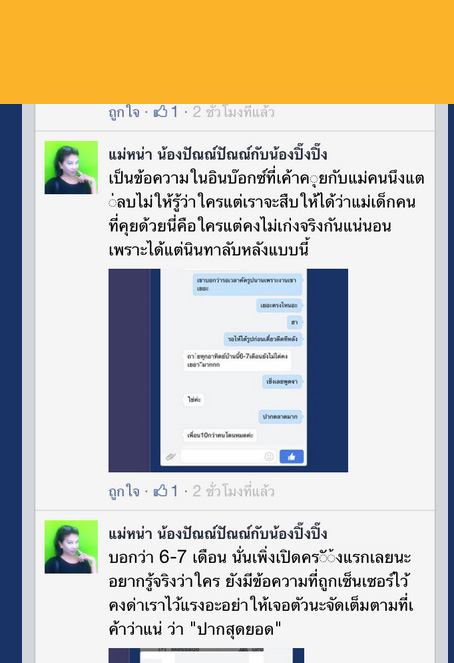
Task: Open the commenter name above บอกว่า 6-7 เดือน text
Action: pyautogui.click(x=218, y=534)
